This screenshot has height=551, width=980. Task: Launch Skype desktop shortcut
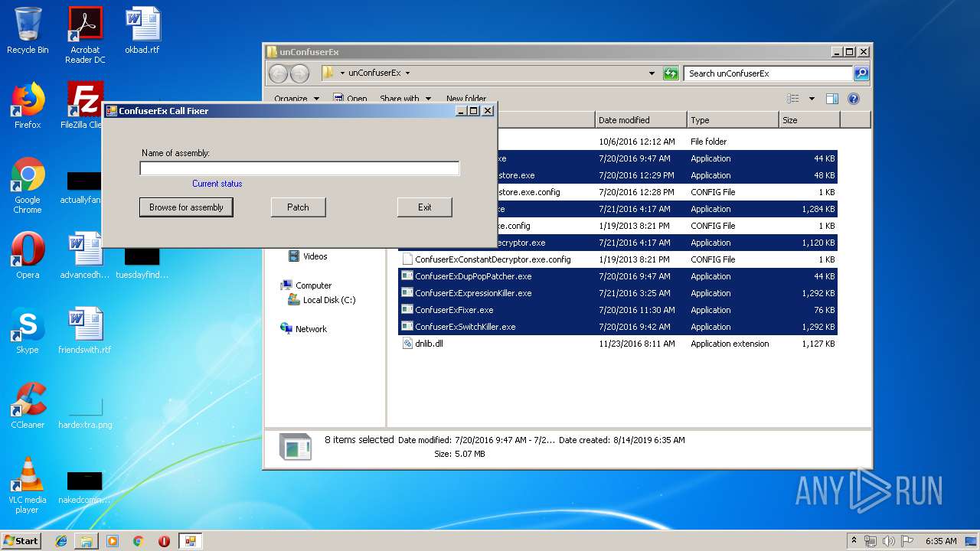28,331
